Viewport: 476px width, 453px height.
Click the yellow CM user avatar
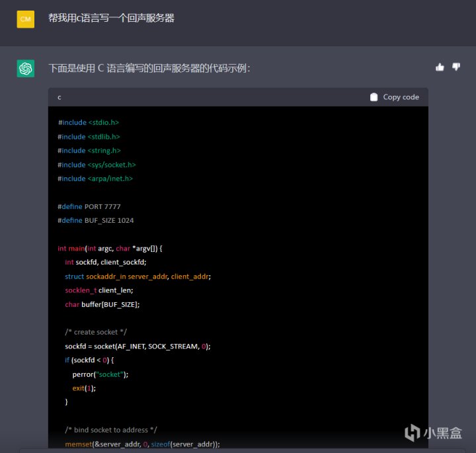(26, 19)
